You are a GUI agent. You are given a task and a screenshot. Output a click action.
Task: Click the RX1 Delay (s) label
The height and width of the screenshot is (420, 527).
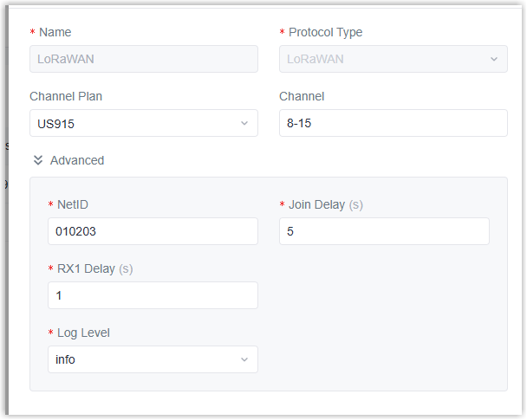95,268
